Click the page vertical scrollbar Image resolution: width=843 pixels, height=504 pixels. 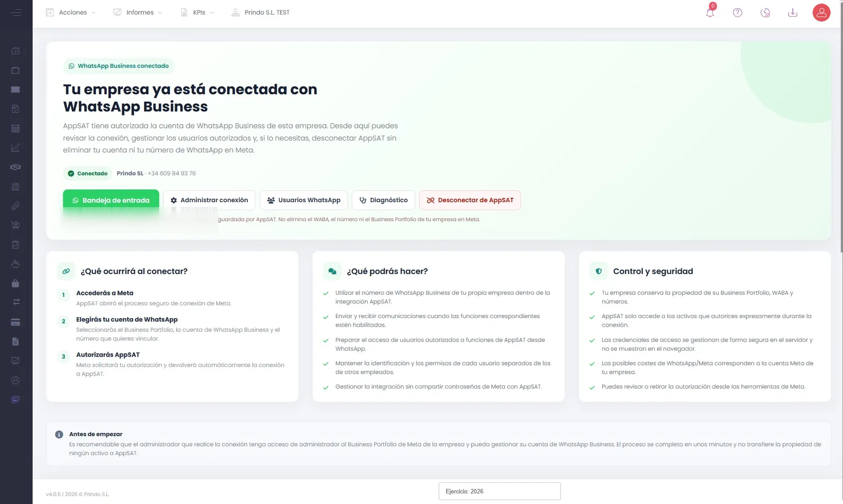pos(841,126)
